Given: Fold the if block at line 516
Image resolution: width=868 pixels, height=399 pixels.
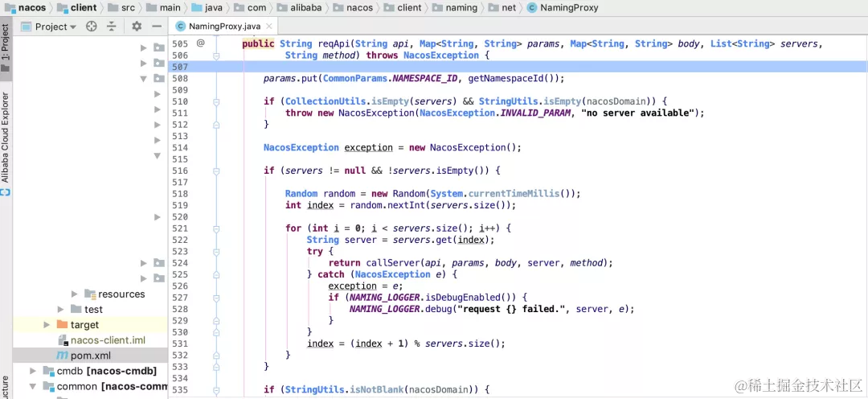Looking at the screenshot, I should click(x=216, y=171).
